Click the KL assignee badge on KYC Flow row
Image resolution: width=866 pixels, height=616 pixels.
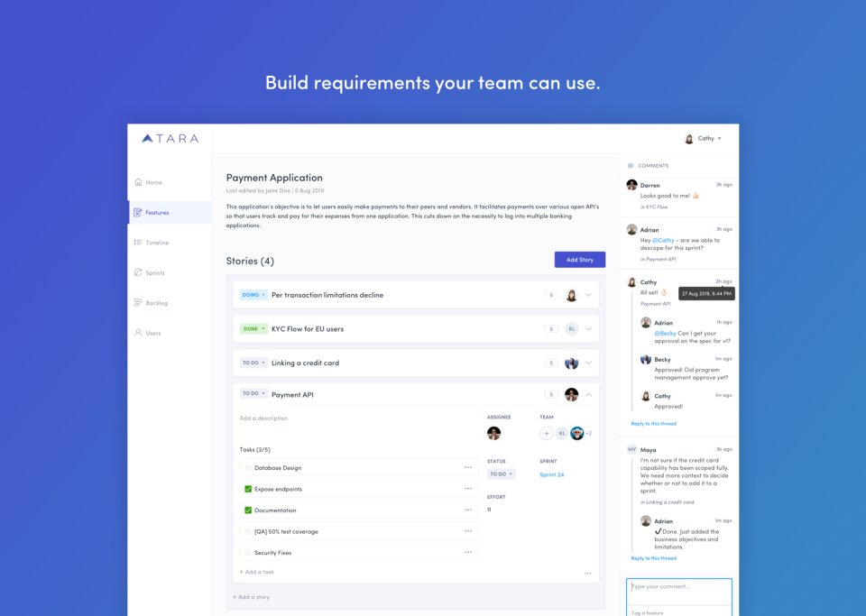(x=572, y=329)
